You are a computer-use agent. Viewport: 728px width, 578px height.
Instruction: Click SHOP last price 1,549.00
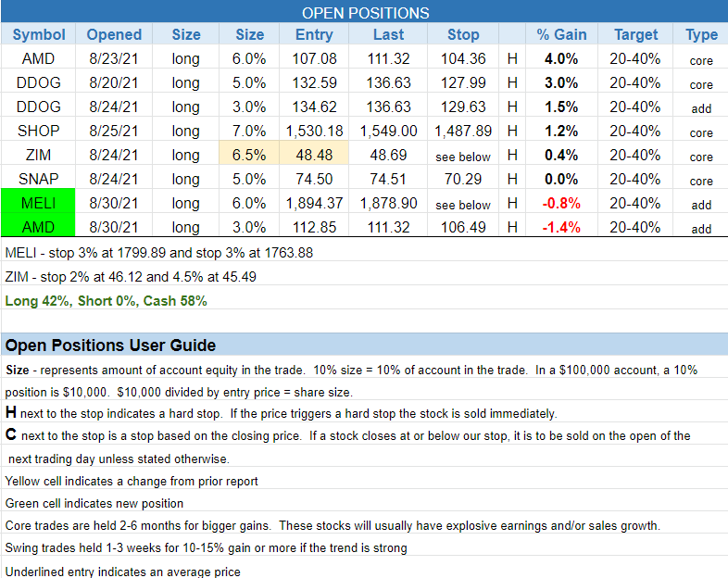[x=389, y=131]
